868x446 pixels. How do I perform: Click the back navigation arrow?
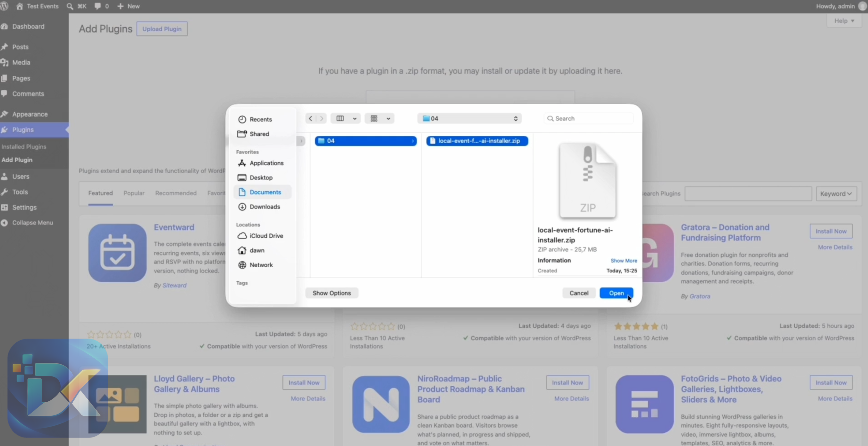tap(310, 118)
